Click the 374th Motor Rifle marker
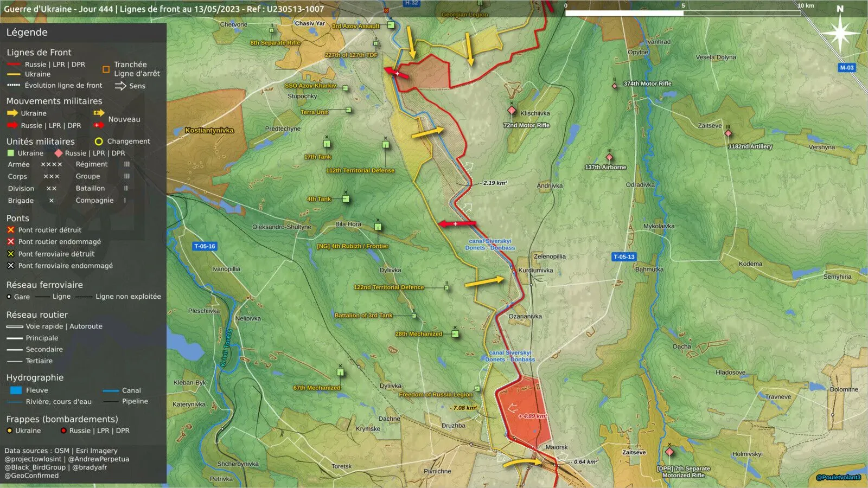This screenshot has width=868, height=488. point(615,86)
